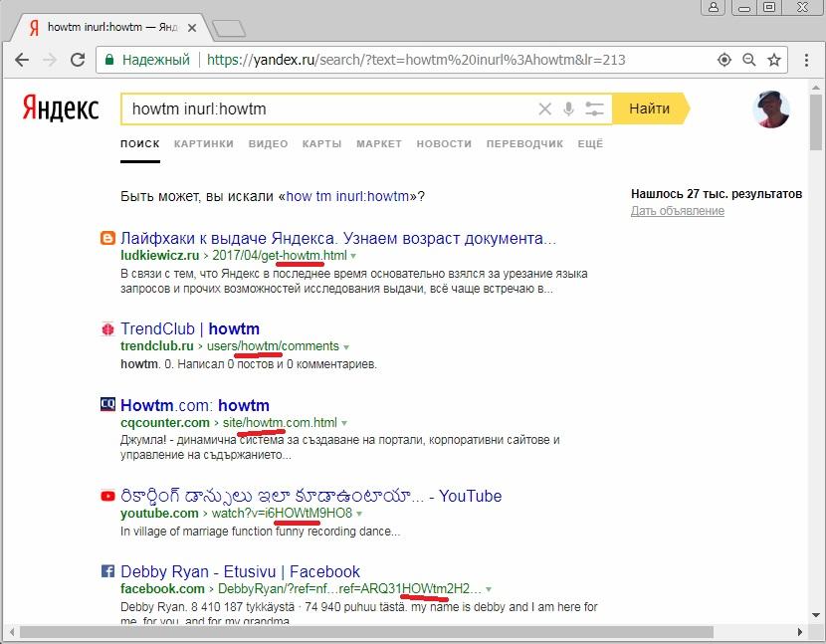Click the cqcounter.com domain link

point(165,423)
